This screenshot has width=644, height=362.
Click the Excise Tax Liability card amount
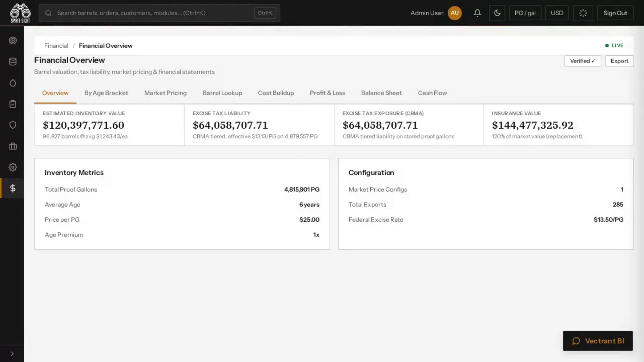pos(230,125)
